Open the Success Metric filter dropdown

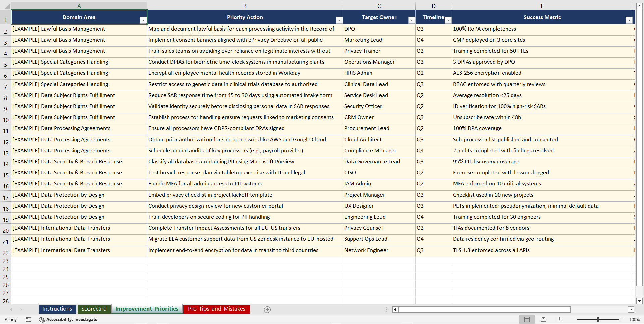coord(629,20)
